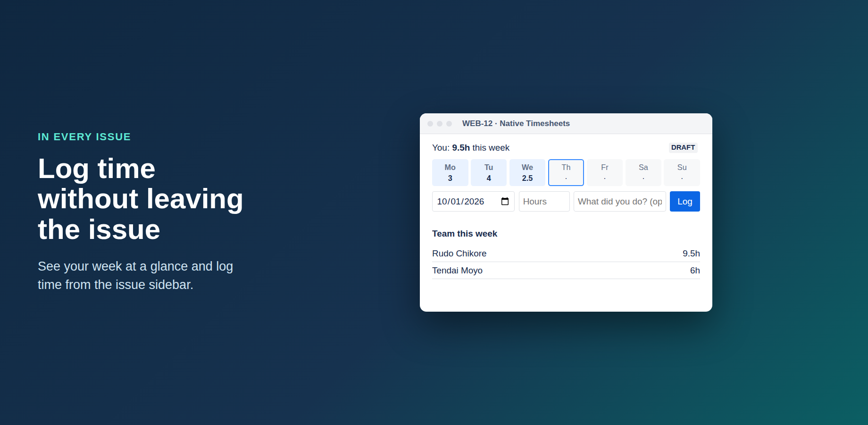Image resolution: width=868 pixels, height=425 pixels.
Task: Select the Wednesday day cell with 2.5 hours
Action: pos(527,173)
